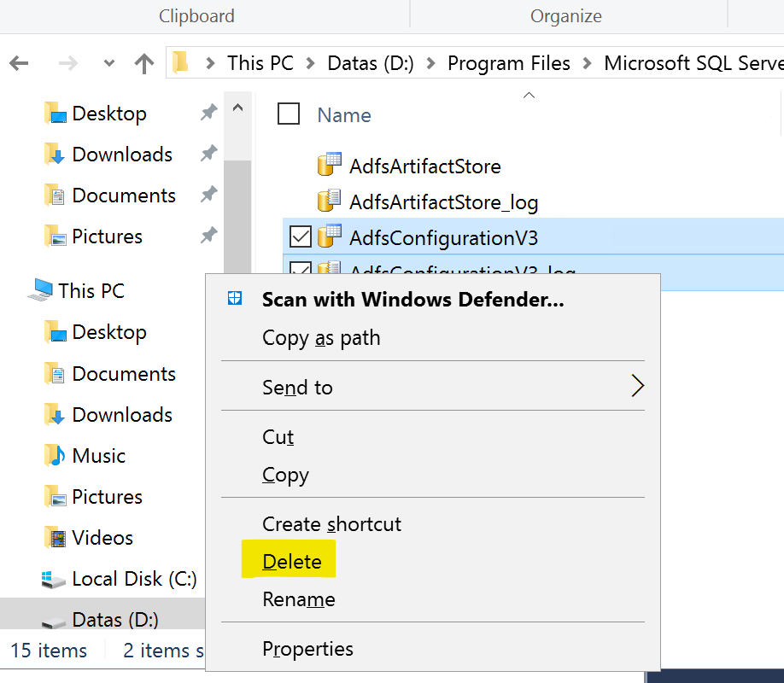
Task: Click the Back navigation arrow
Action: 19,63
